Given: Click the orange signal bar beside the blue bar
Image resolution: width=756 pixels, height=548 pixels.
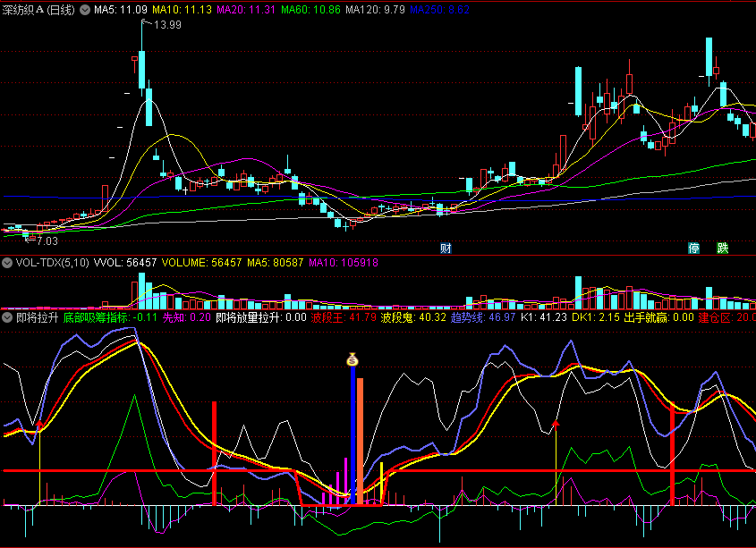Looking at the screenshot, I should 361,442.
